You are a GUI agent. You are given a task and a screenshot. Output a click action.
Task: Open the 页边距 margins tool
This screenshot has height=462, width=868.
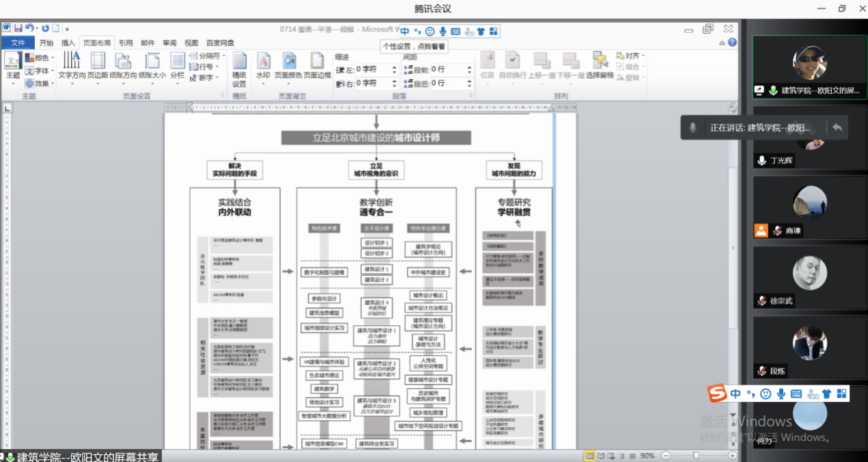[x=97, y=66]
